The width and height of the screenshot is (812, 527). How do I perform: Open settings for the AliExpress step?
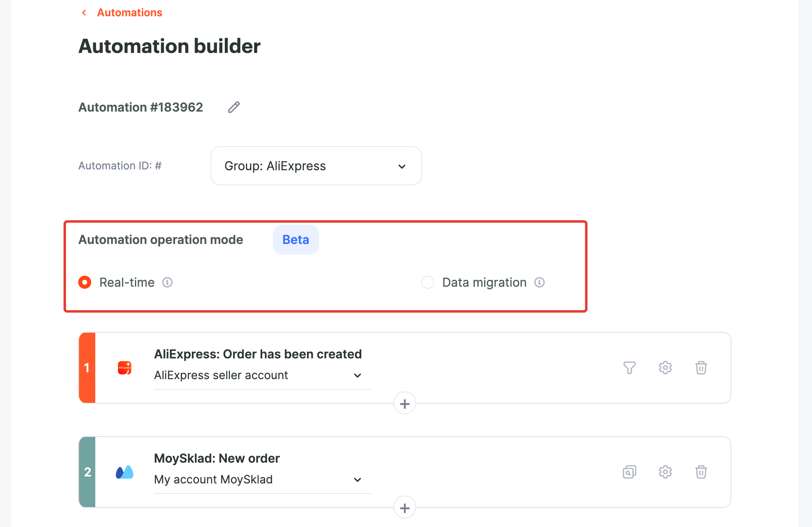[x=665, y=368]
